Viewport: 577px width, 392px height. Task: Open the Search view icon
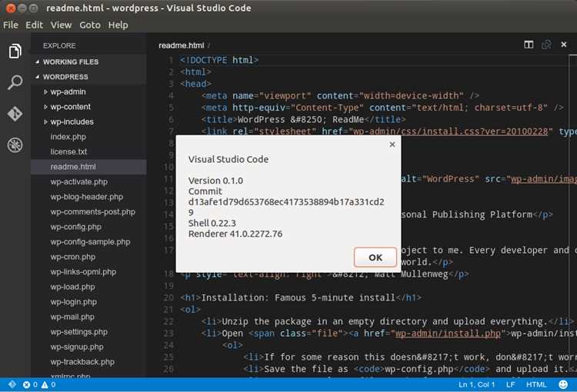point(15,82)
